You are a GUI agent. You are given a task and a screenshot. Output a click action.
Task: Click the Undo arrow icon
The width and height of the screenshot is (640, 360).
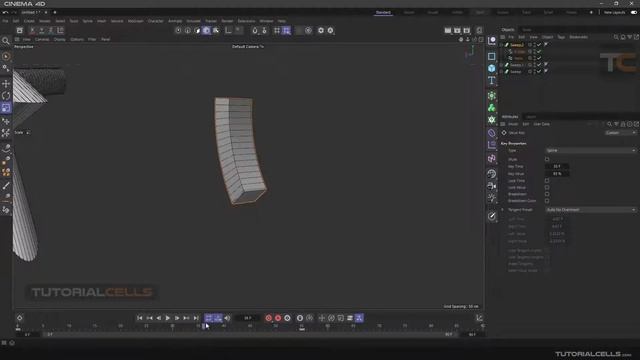tap(5, 13)
